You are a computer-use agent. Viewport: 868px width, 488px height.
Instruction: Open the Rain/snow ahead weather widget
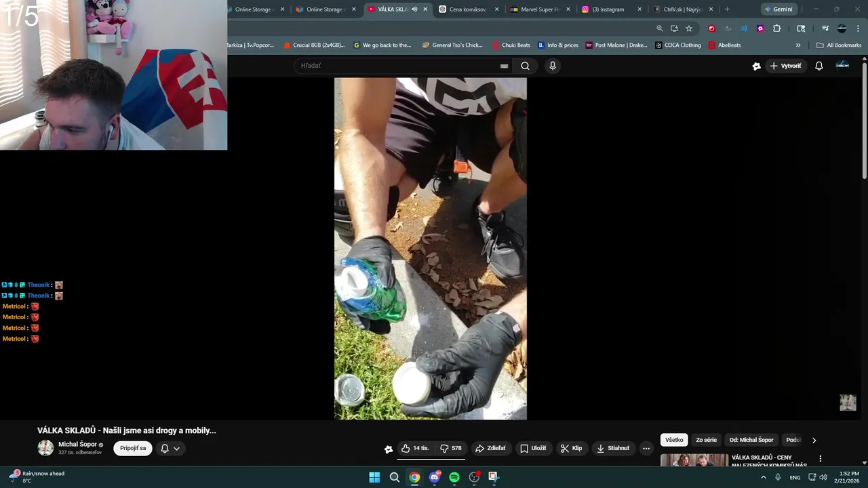[37, 477]
